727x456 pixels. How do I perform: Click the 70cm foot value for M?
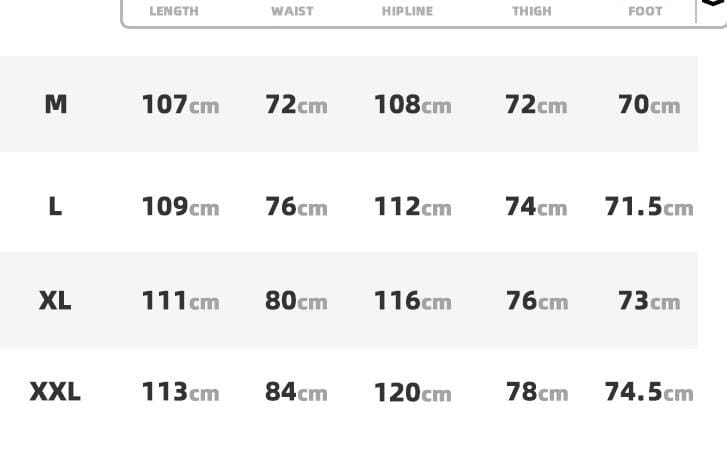coord(648,104)
